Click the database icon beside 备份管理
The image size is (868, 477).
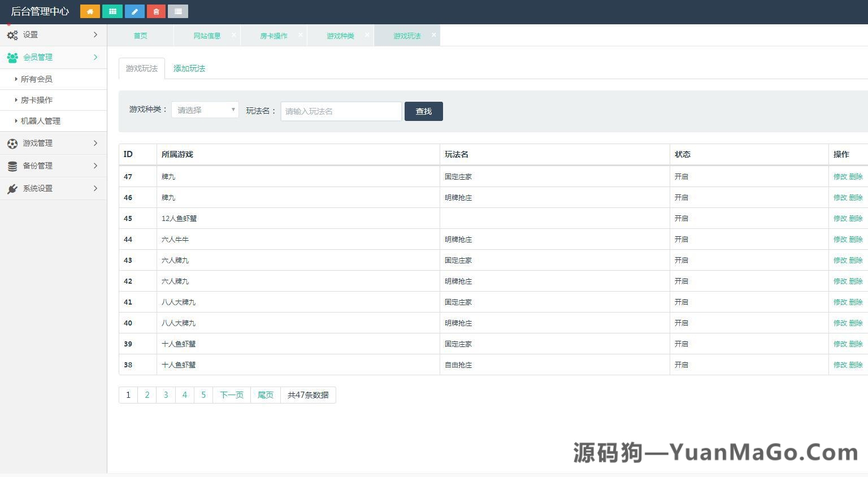(12, 166)
